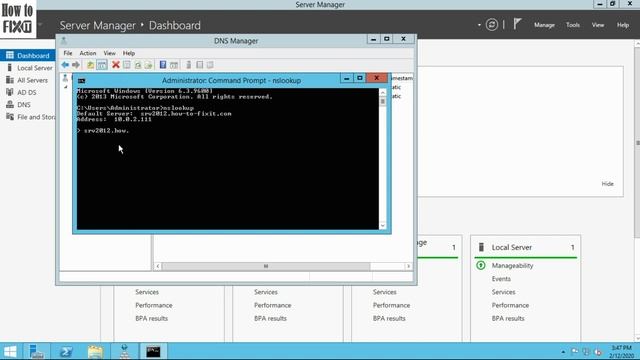640x360 pixels.
Task: Click inside the Command Prompt console area
Action: [x=228, y=159]
